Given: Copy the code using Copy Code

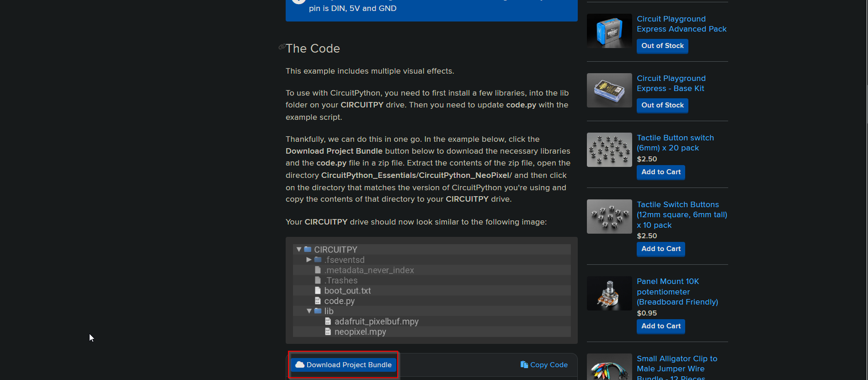Looking at the screenshot, I should tap(544, 364).
